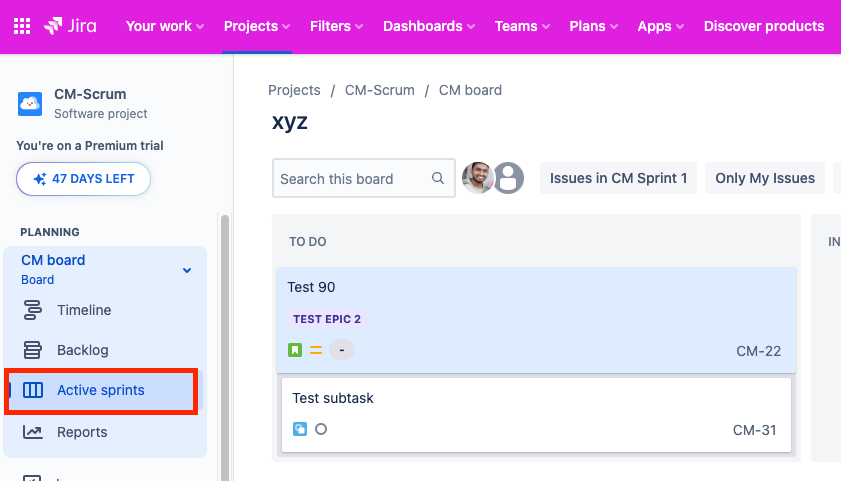Open the app switcher grid icon

click(22, 26)
